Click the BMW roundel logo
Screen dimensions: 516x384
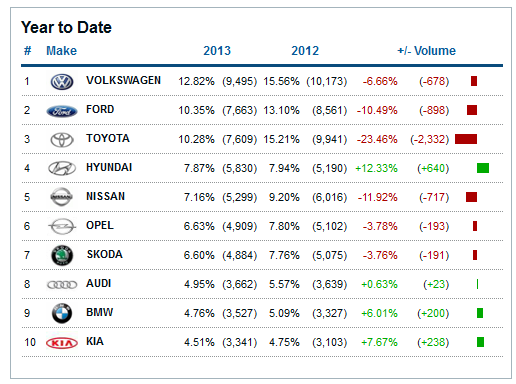tap(62, 313)
